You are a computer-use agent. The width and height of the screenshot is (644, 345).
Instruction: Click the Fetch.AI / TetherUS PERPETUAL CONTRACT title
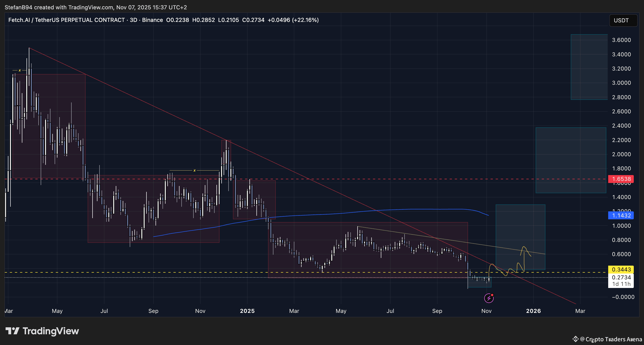(x=66, y=20)
